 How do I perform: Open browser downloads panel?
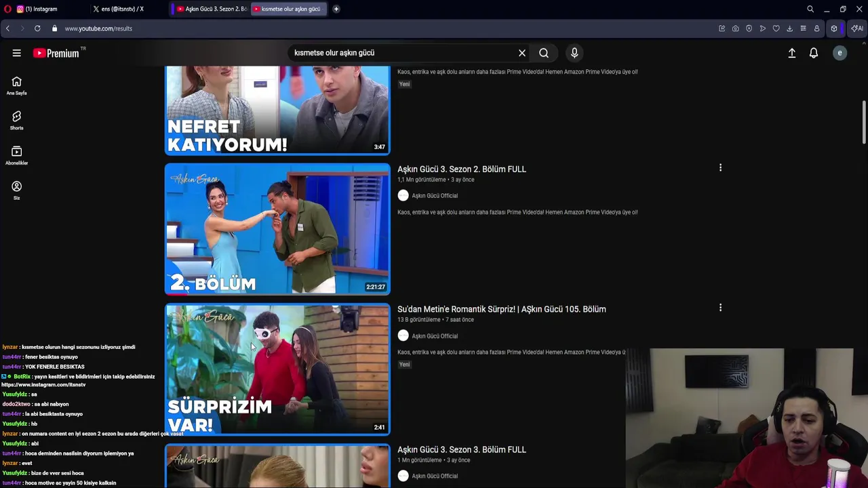789,28
